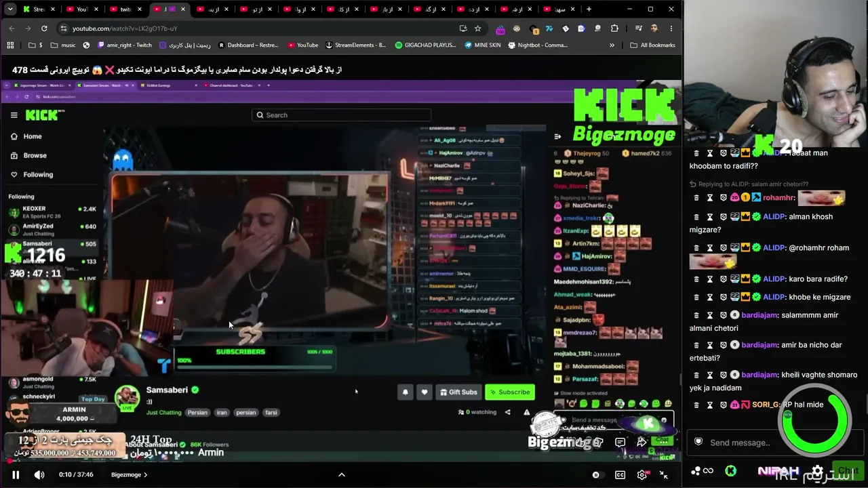Timeout SORI_G with the hourglass icon

coord(710,405)
